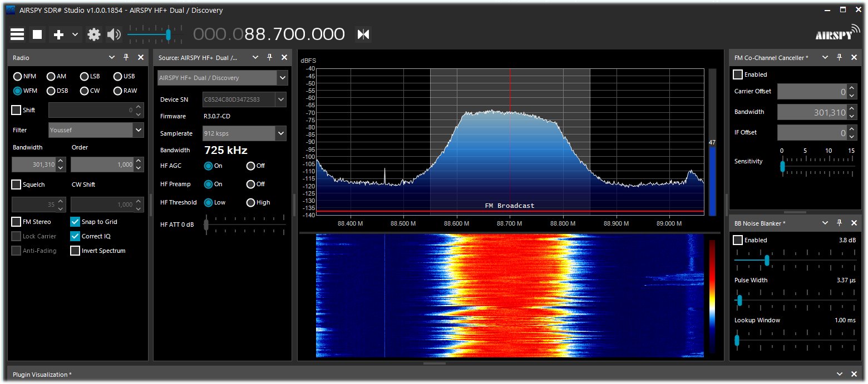The height and width of the screenshot is (384, 868).
Task: Pin the FM Co-Channel Canceller panel
Action: coord(840,57)
